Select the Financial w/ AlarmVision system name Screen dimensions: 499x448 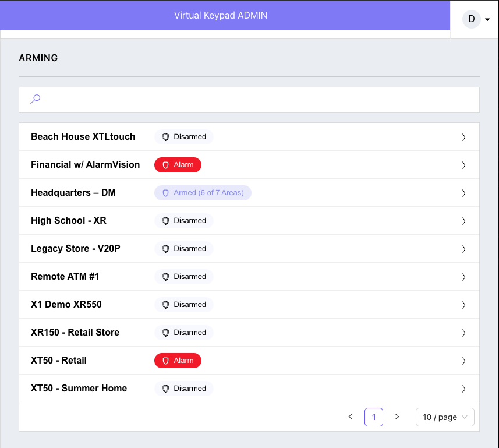(x=85, y=165)
